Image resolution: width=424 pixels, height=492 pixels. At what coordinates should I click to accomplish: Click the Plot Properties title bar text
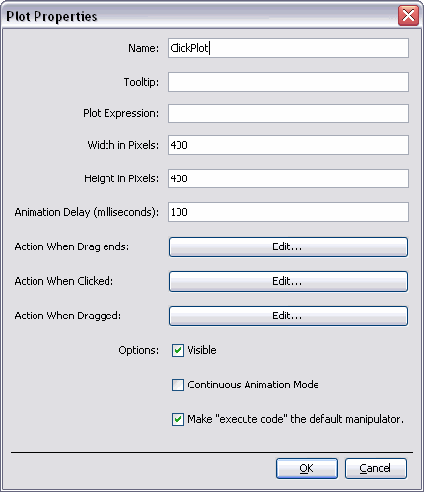click(x=52, y=16)
